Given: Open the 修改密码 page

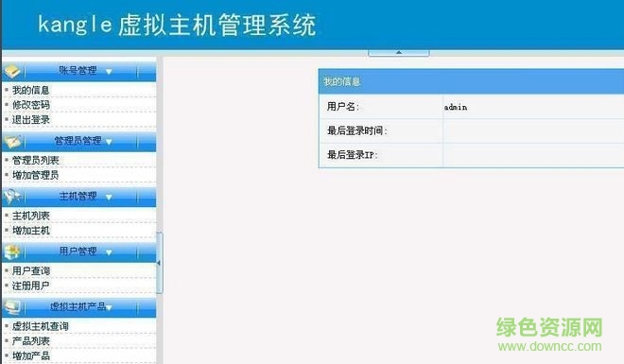Looking at the screenshot, I should (31, 105).
